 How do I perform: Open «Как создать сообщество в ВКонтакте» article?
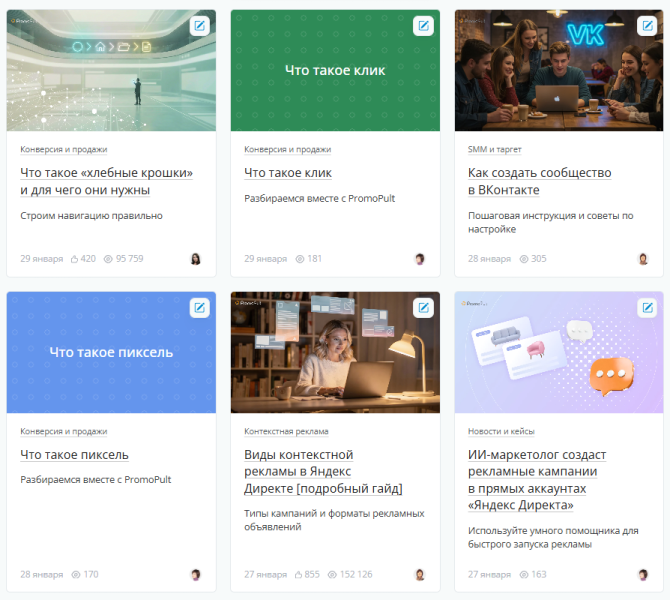point(539,181)
